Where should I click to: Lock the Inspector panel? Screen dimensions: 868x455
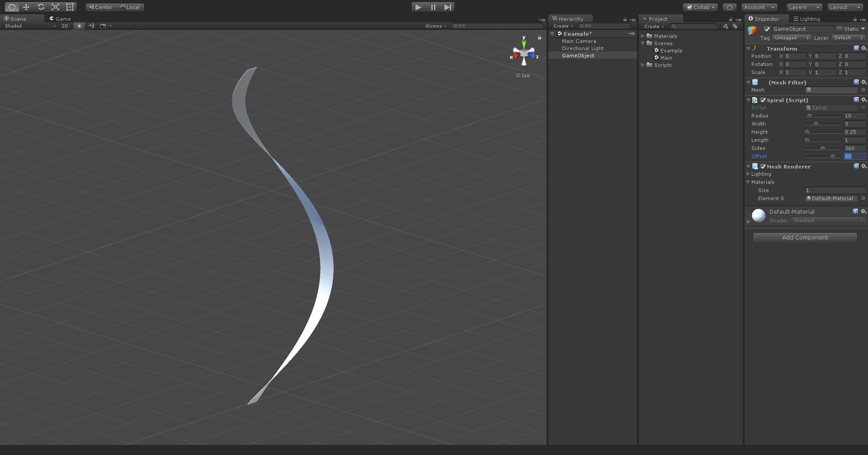pyautogui.click(x=855, y=19)
